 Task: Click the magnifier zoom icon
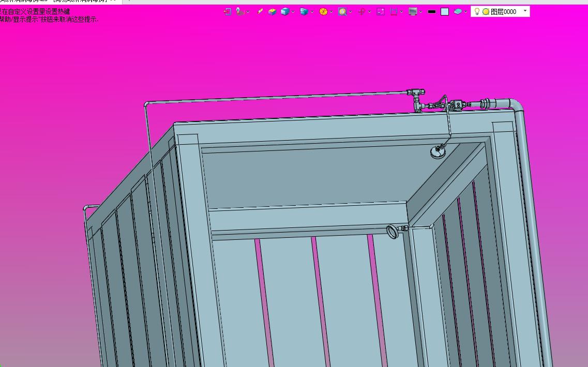click(342, 11)
